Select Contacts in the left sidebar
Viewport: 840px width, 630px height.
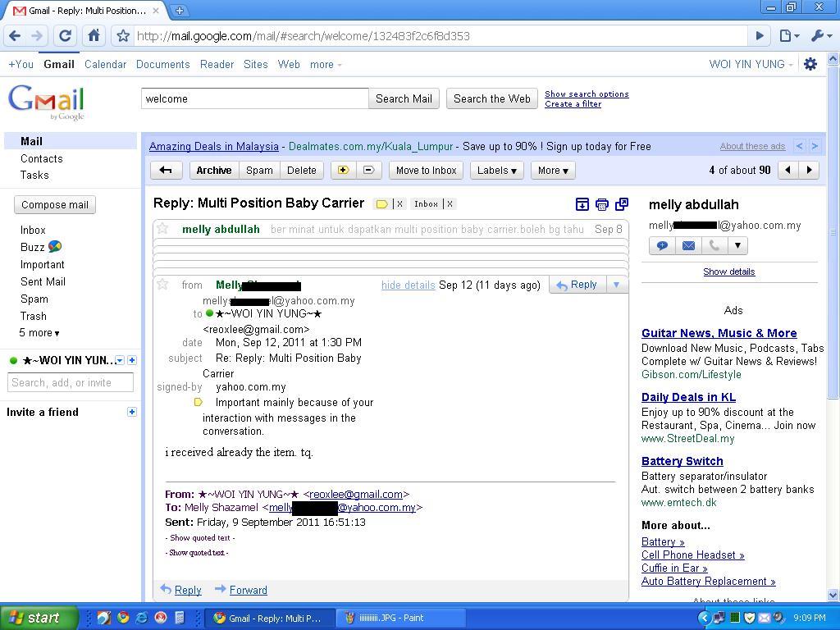point(41,158)
